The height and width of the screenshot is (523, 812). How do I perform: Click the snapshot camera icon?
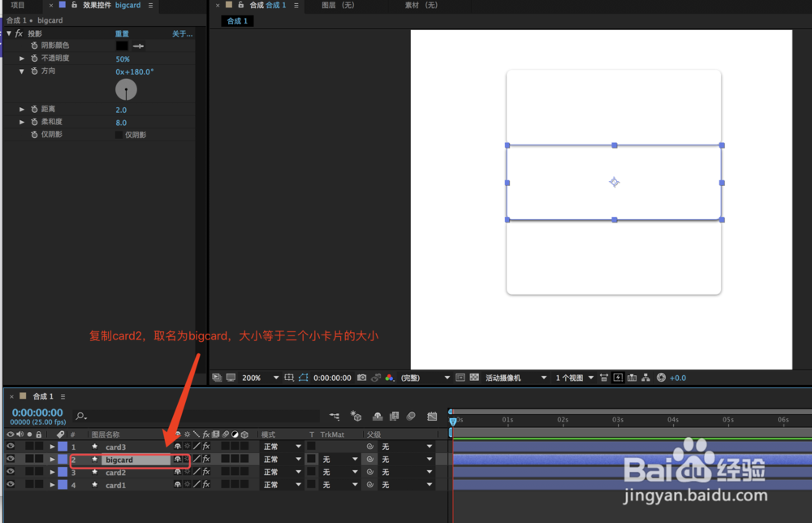pos(362,378)
